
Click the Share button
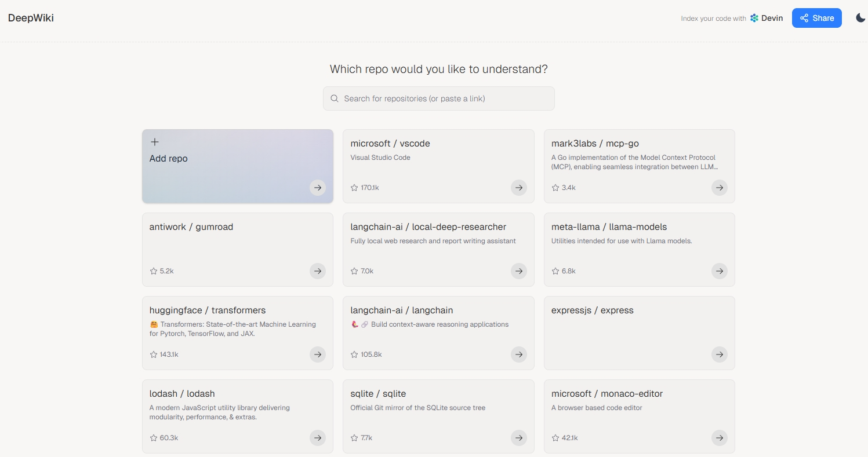tap(816, 18)
